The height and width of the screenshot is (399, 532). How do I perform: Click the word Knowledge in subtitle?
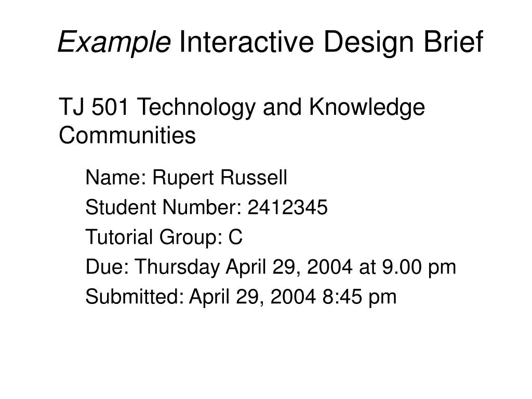tap(367, 108)
